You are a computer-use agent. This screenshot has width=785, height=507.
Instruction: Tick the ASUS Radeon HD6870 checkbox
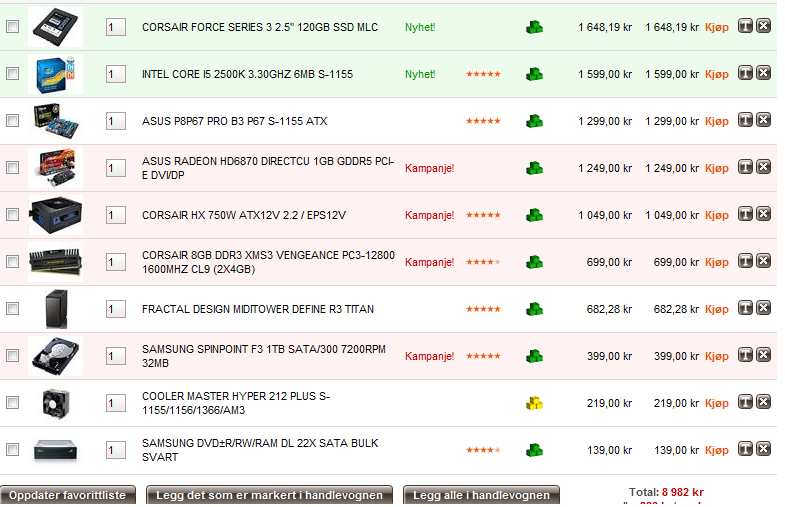(x=13, y=168)
